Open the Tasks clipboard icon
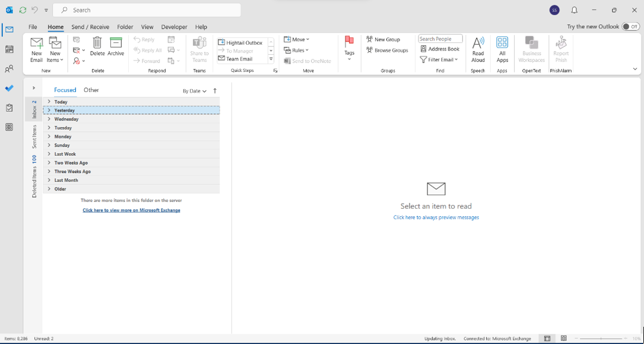This screenshot has height=344, width=644. 9,108
